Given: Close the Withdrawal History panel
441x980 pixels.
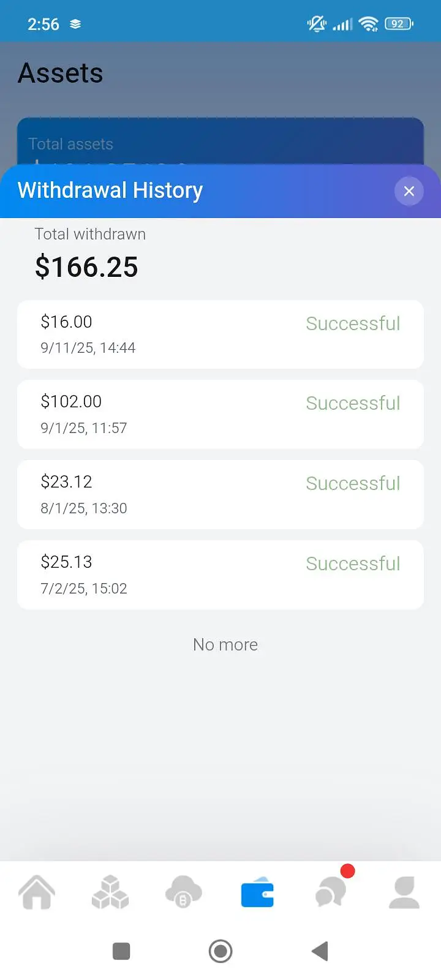Looking at the screenshot, I should pos(409,191).
